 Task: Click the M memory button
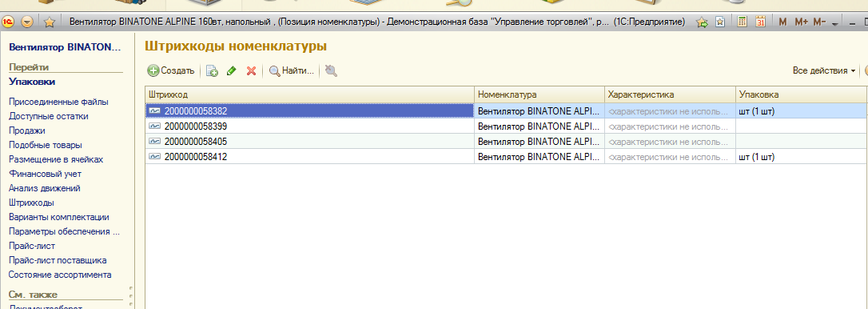[782, 22]
